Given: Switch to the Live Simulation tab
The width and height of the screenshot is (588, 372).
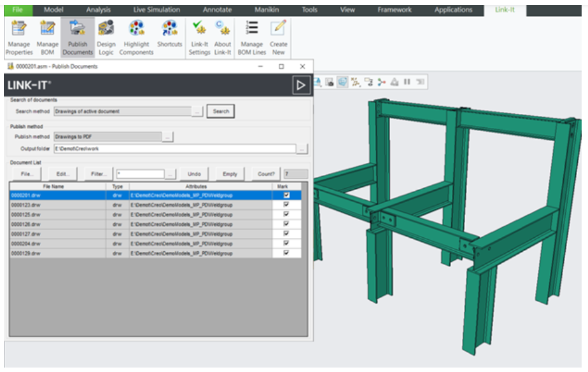Looking at the screenshot, I should [x=157, y=10].
